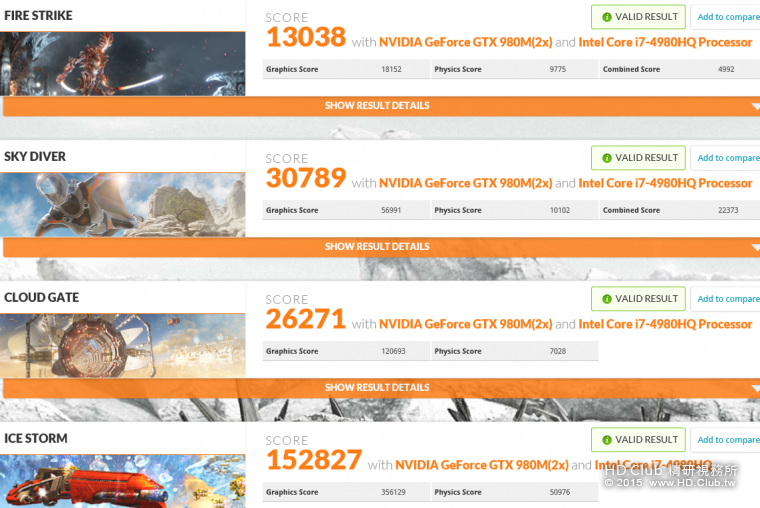The width and height of the screenshot is (760, 508).
Task: Click Sky Diver combined score value 22373
Action: coord(728,210)
